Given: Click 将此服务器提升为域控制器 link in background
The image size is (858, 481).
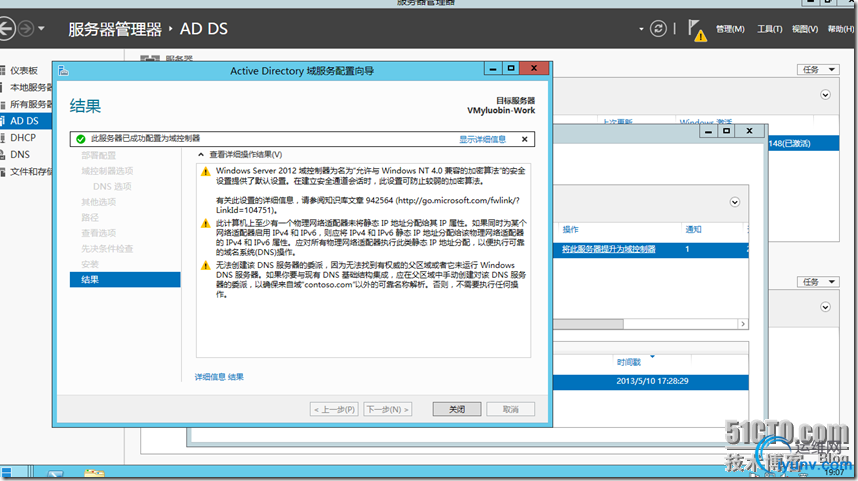Looking at the screenshot, I should tap(608, 250).
